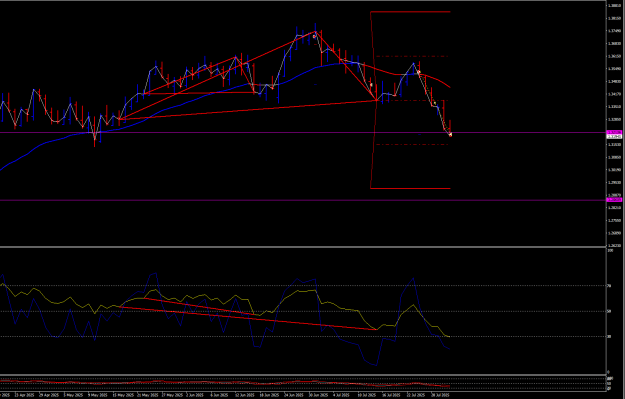This screenshot has height=399, width=625.
Task: Select the bottom edge of the red rectangle
Action: [x=411, y=188]
